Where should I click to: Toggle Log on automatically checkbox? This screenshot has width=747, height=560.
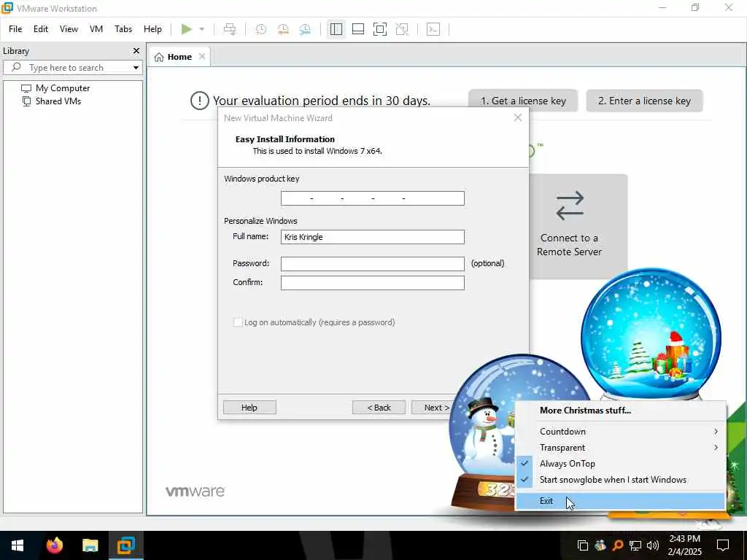click(237, 322)
